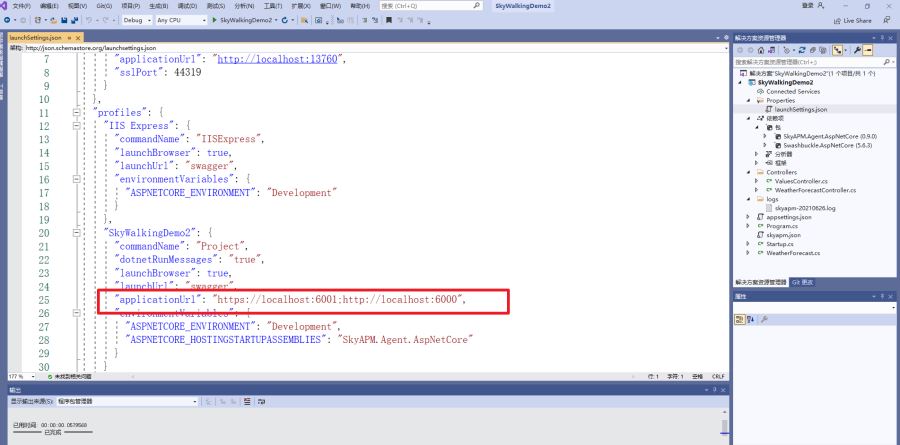Open the http://localhost:13760 link

click(x=277, y=59)
